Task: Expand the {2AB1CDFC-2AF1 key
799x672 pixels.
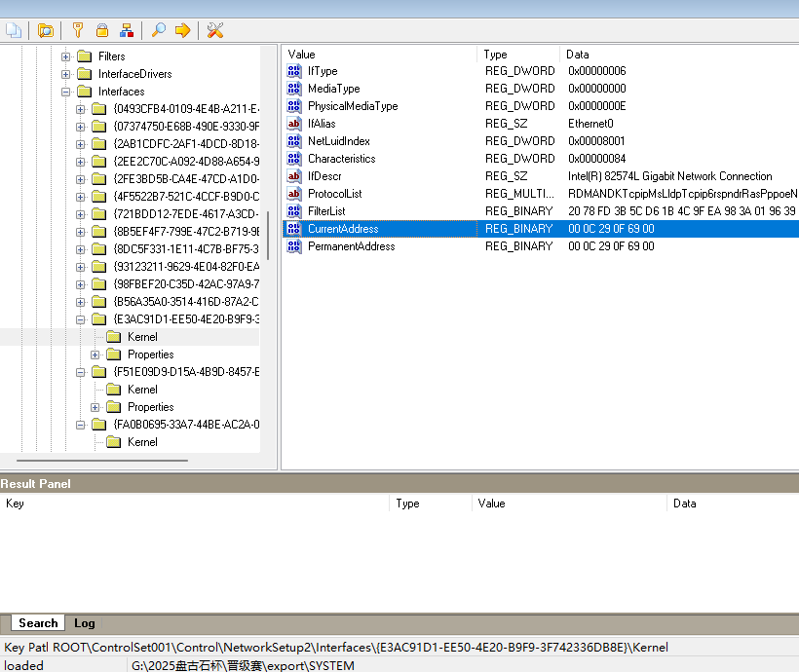Action: (81, 144)
